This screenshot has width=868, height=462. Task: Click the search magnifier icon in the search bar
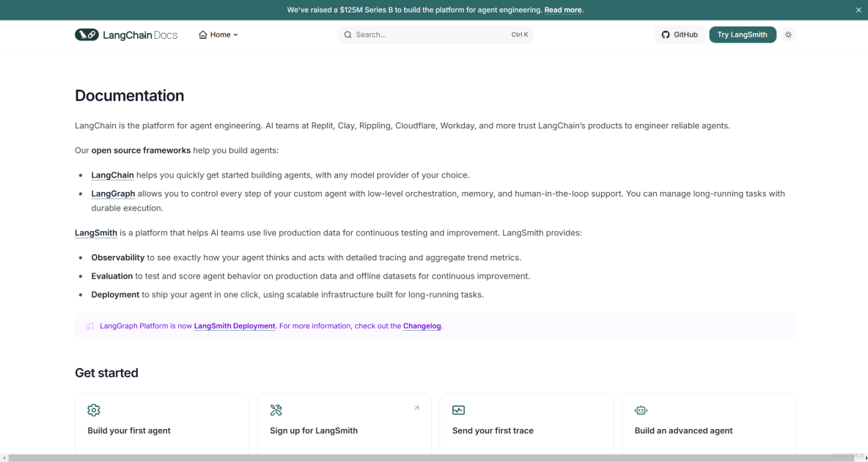click(x=347, y=34)
